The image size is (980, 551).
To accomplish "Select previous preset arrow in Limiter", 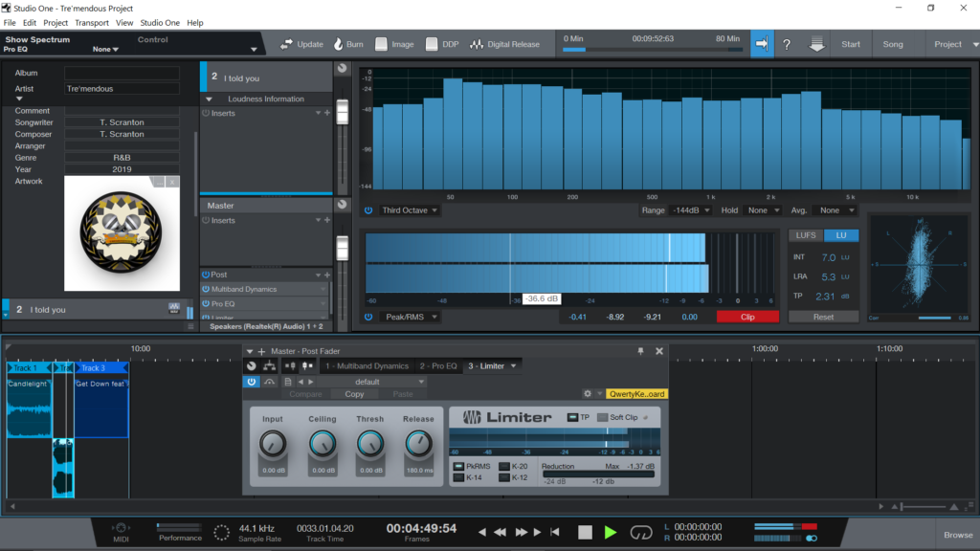I will pyautogui.click(x=301, y=382).
